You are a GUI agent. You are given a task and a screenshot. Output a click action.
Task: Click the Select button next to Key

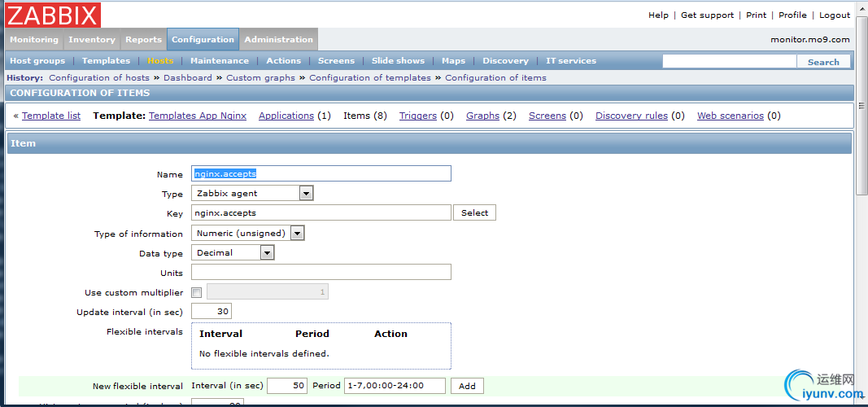[x=474, y=212]
